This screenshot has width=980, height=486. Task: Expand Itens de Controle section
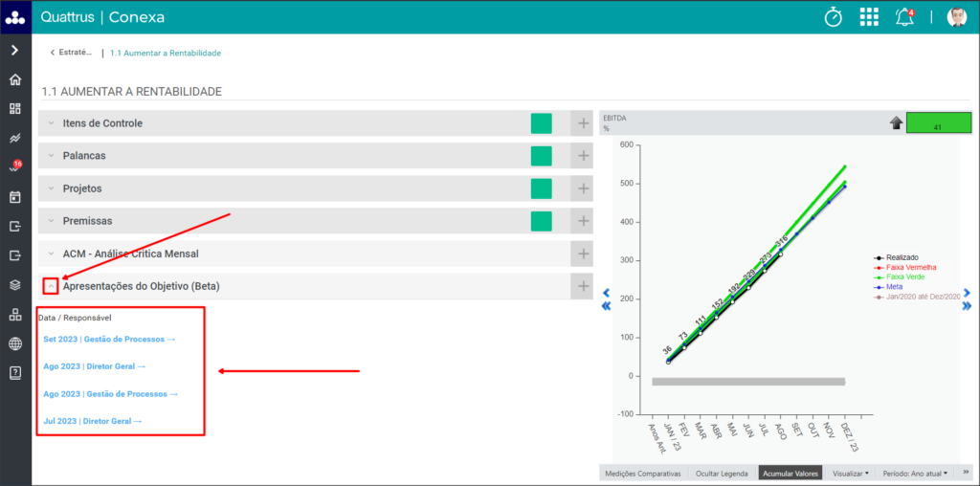click(x=52, y=123)
